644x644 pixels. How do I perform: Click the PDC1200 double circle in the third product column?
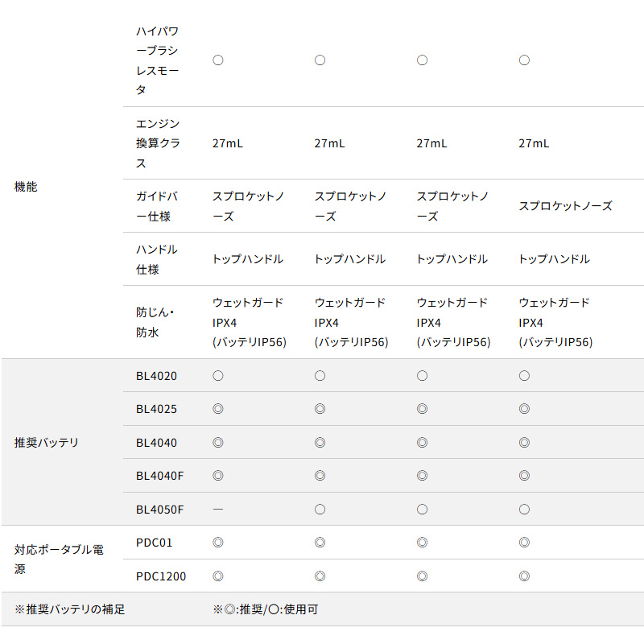coord(422,576)
